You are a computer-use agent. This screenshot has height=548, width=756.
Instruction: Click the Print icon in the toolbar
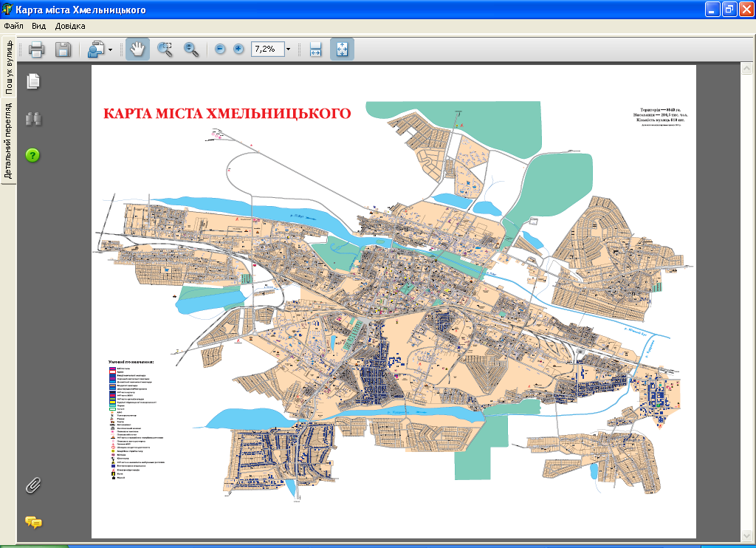point(37,49)
